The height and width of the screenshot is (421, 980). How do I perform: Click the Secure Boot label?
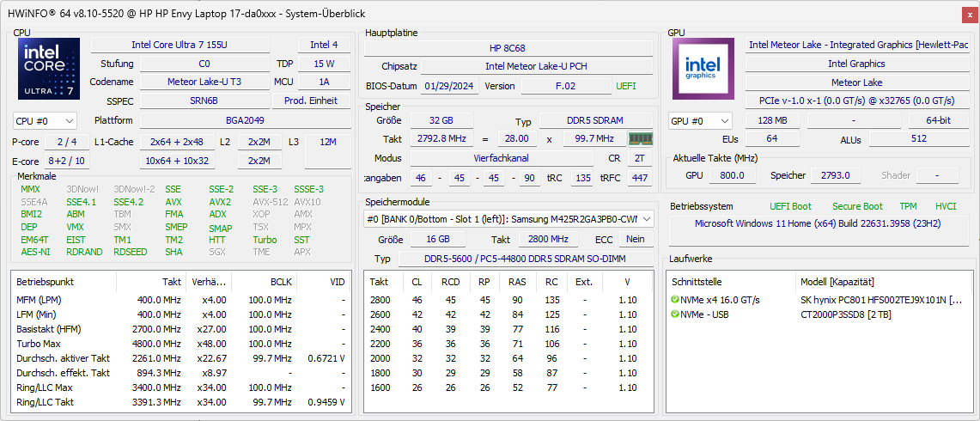coord(856,206)
